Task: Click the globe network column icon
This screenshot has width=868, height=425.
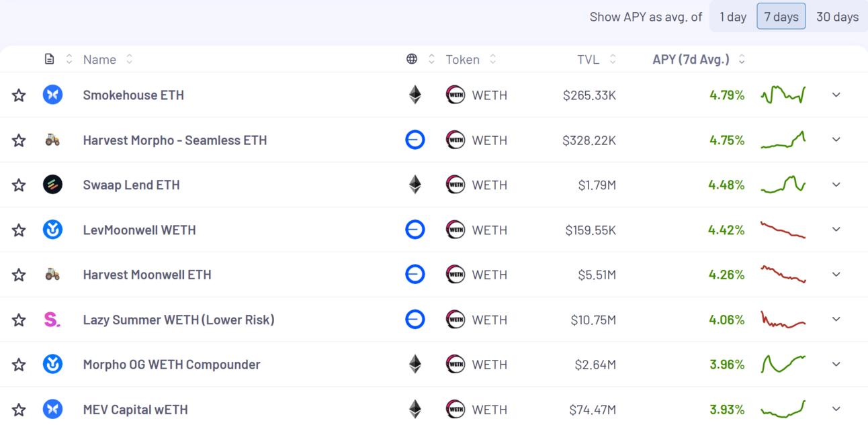Action: pos(412,59)
